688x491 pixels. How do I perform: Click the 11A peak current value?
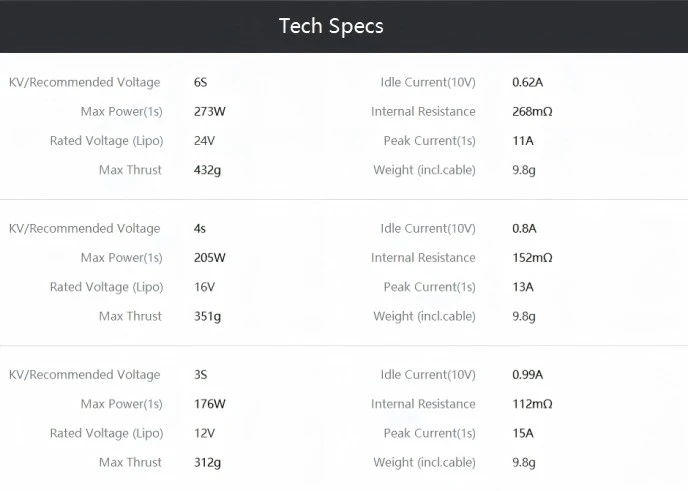(523, 141)
